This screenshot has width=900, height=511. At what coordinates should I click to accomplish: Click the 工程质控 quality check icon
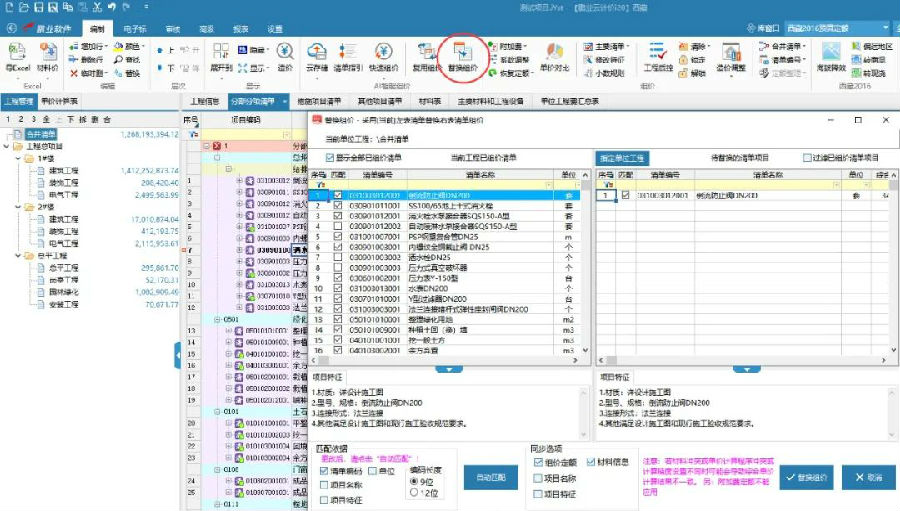(657, 55)
